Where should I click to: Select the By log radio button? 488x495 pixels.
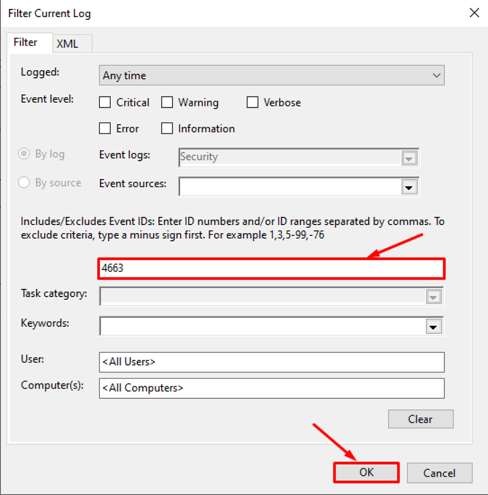24,154
